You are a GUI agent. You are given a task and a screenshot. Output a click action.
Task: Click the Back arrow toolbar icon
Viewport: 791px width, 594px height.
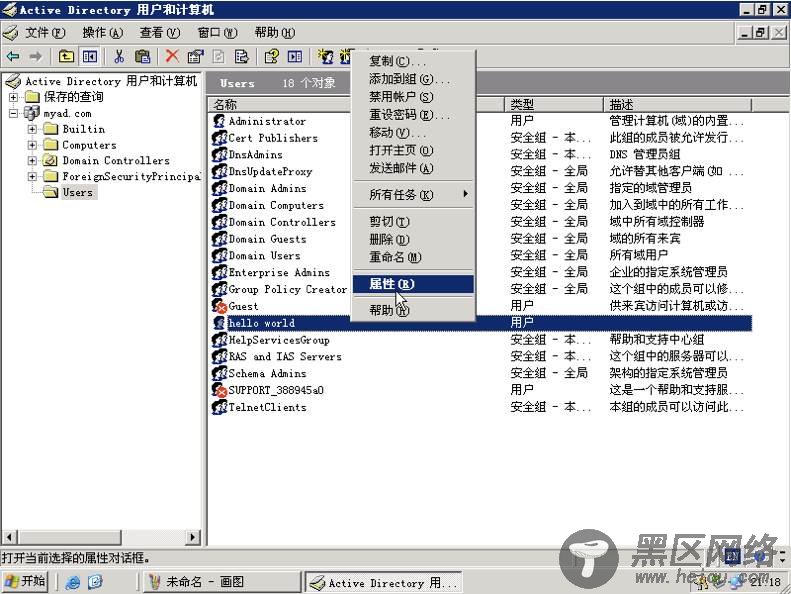[x=13, y=57]
